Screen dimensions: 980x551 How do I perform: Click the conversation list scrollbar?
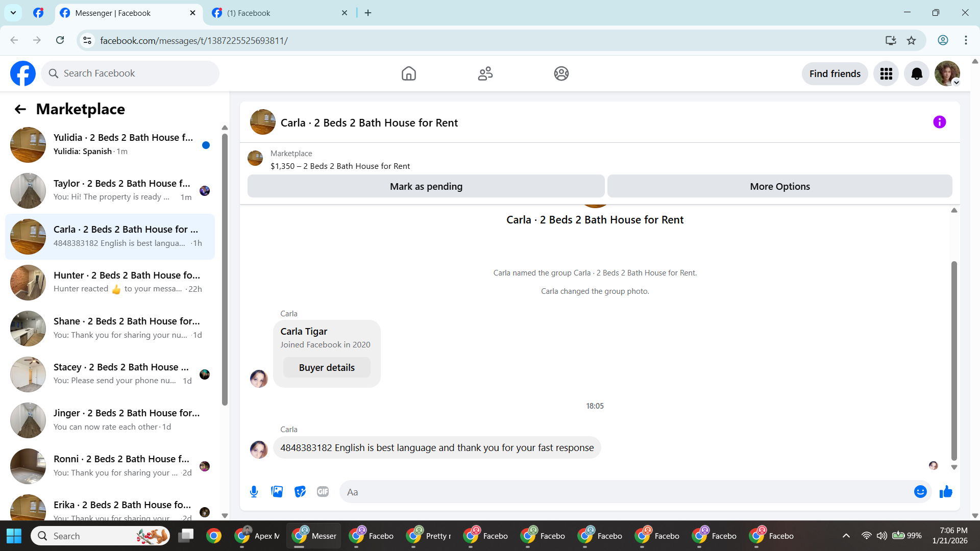[x=225, y=270]
